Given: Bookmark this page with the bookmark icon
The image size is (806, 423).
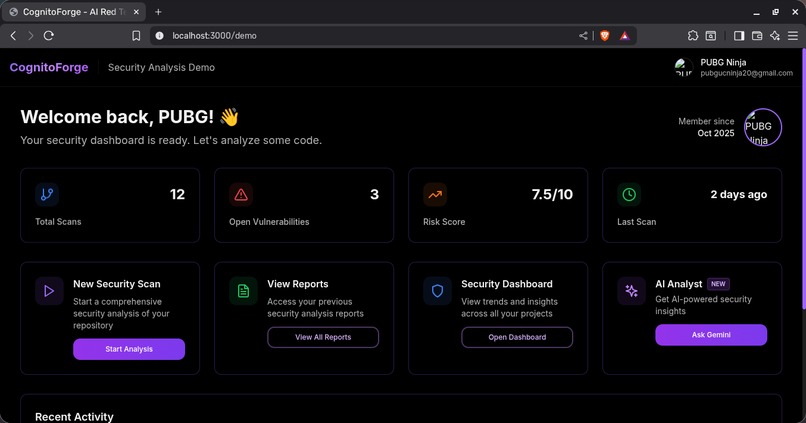Looking at the screenshot, I should (x=136, y=35).
